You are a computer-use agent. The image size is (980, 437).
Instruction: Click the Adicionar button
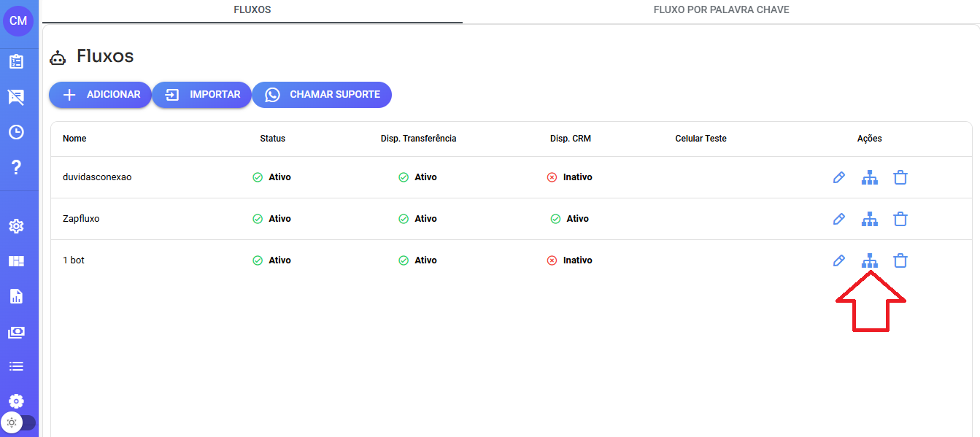(x=100, y=95)
